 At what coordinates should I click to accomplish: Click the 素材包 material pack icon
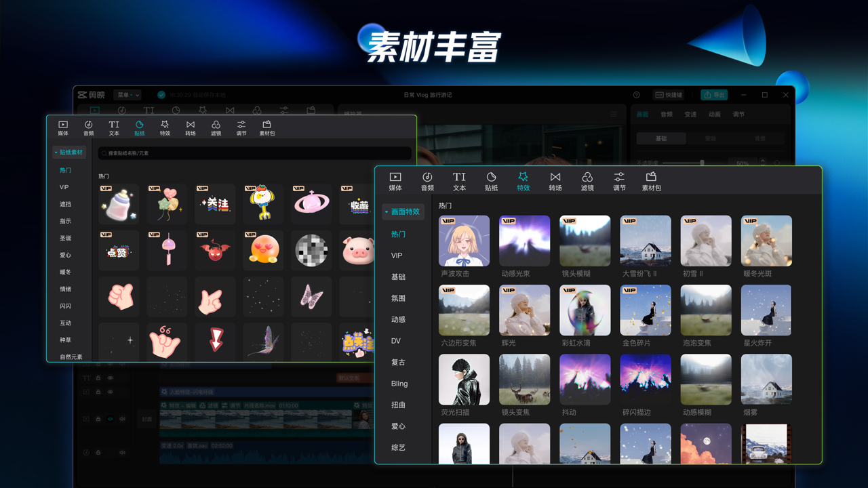tap(651, 180)
